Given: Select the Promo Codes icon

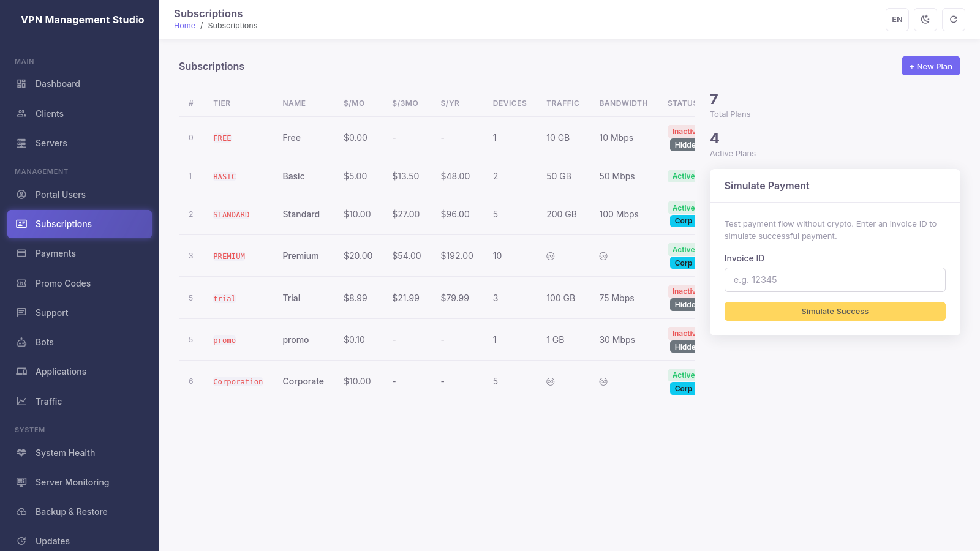Looking at the screenshot, I should tap(21, 283).
